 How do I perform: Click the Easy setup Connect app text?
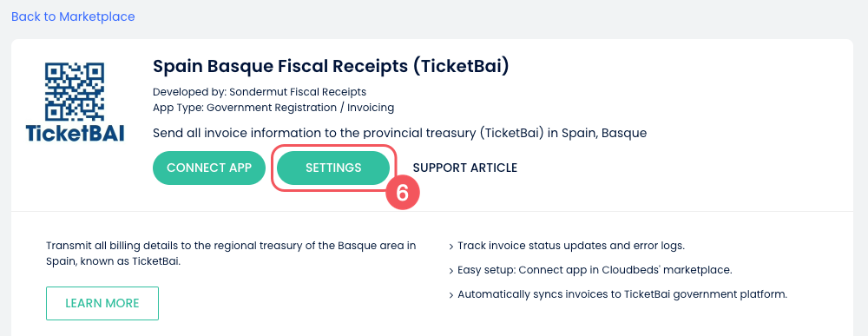(595, 270)
